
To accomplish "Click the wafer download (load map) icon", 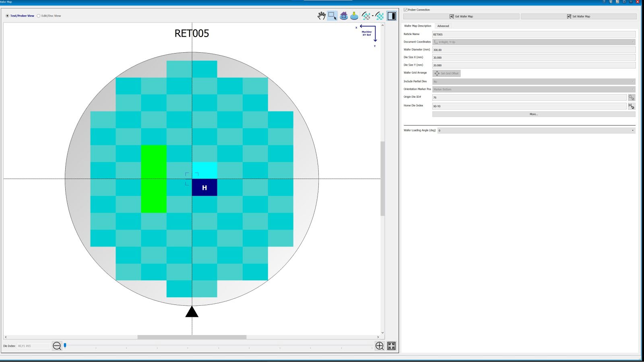I will (x=354, y=15).
